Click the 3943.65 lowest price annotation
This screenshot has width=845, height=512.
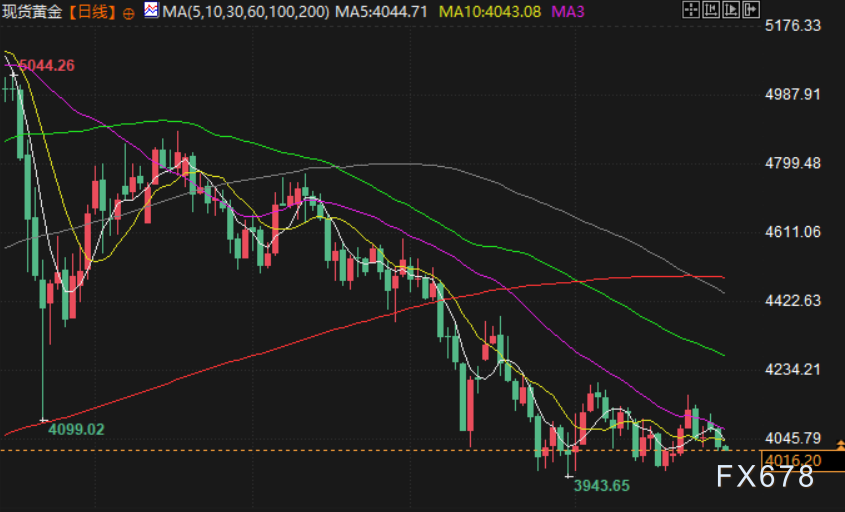point(601,486)
